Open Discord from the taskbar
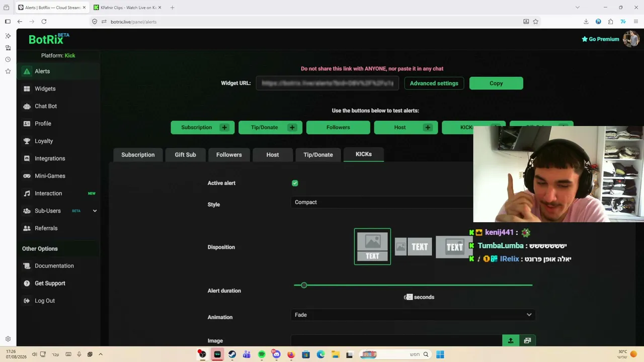 point(276,354)
